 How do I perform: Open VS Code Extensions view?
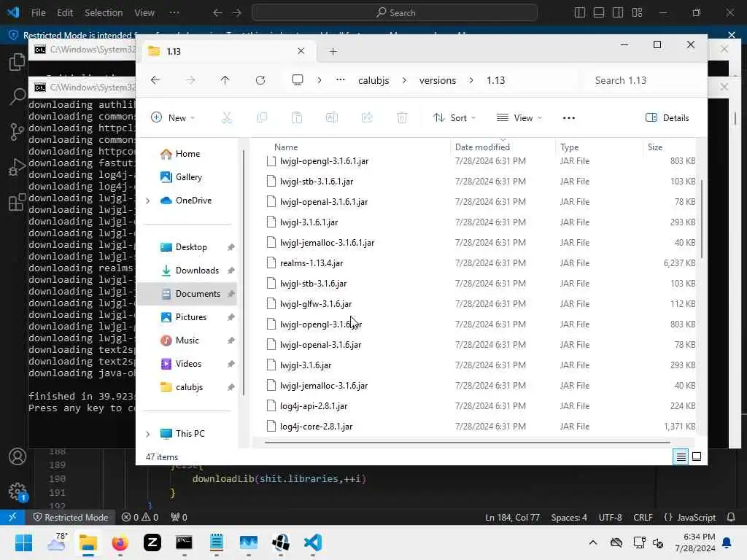pyautogui.click(x=18, y=202)
